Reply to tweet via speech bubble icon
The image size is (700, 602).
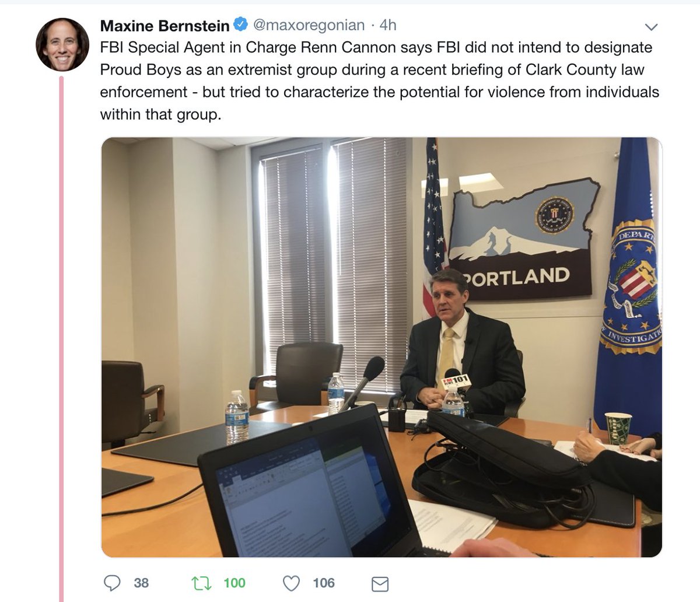pos(111,583)
